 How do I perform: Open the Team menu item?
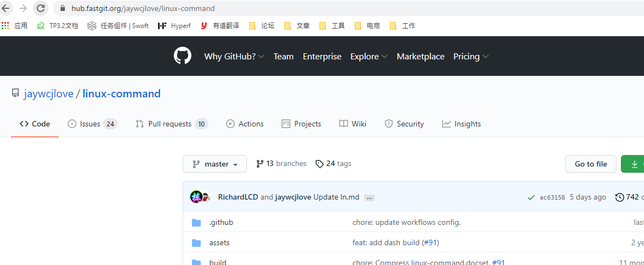point(283,56)
